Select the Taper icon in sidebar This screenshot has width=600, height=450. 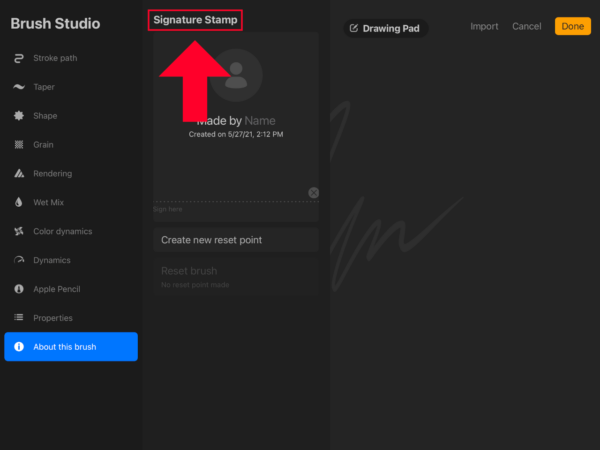pos(19,87)
